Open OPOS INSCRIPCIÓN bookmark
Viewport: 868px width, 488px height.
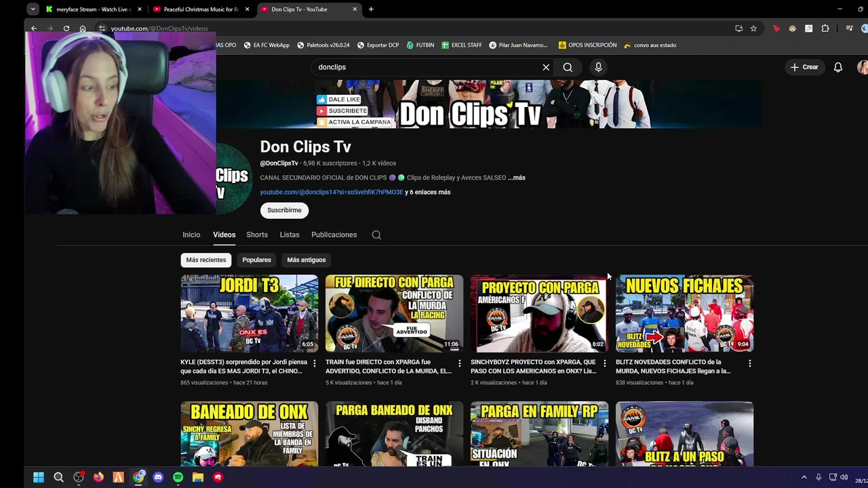[588, 45]
